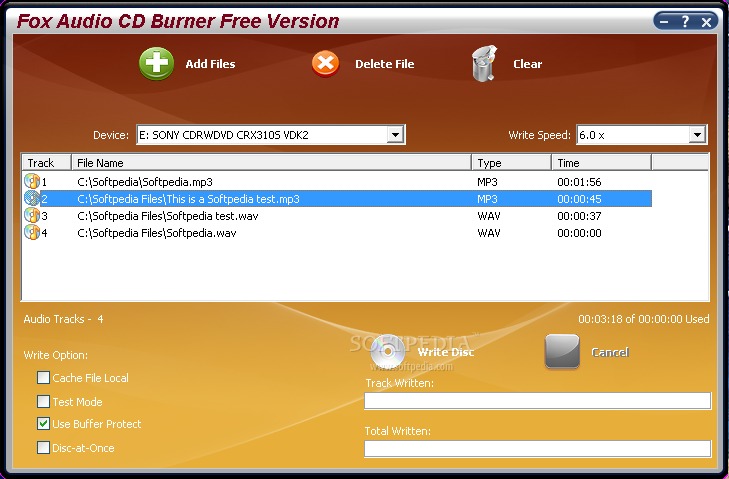729x479 pixels.
Task: Click the Total Written progress bar
Action: click(537, 449)
